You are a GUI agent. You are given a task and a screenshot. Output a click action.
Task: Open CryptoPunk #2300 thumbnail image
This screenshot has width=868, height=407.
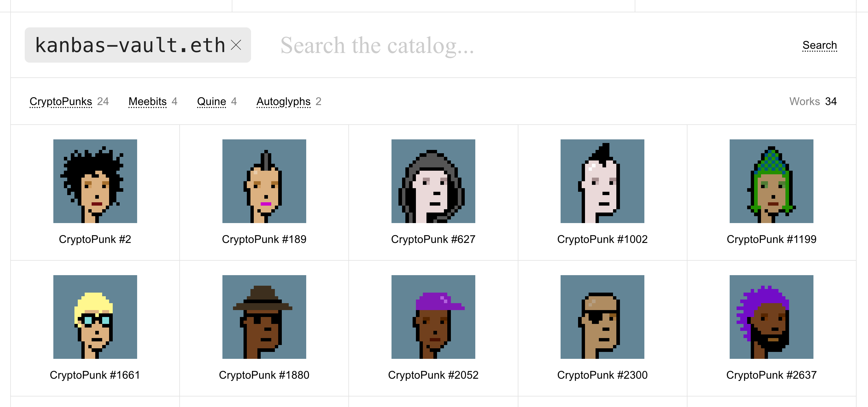602,317
